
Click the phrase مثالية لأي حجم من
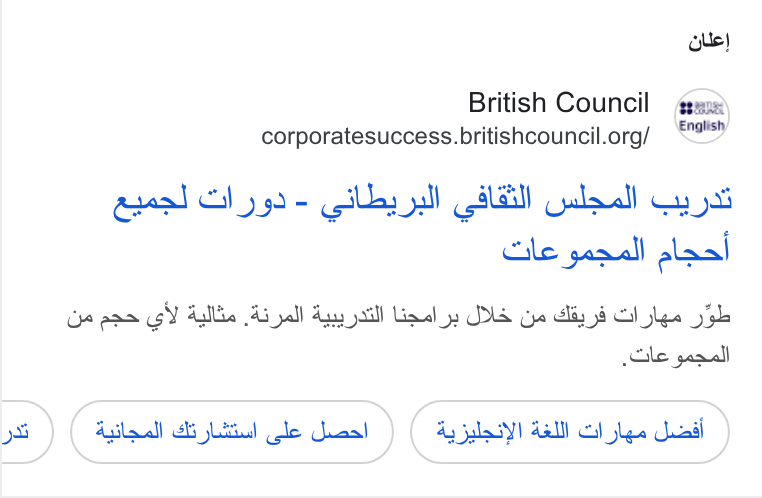coord(152,316)
